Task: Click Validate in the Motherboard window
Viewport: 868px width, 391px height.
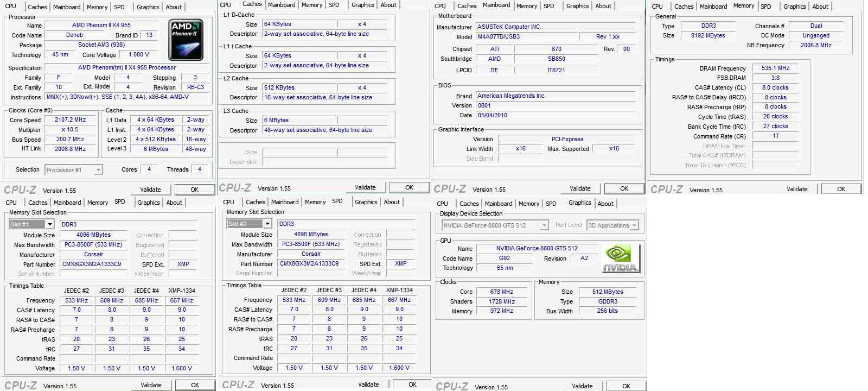Action: (580, 188)
